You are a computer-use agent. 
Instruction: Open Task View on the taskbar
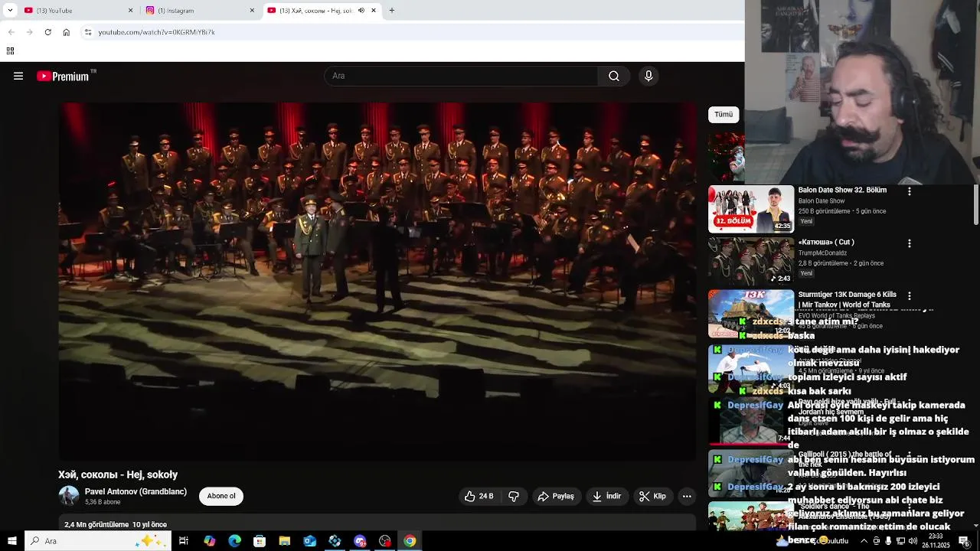(184, 541)
